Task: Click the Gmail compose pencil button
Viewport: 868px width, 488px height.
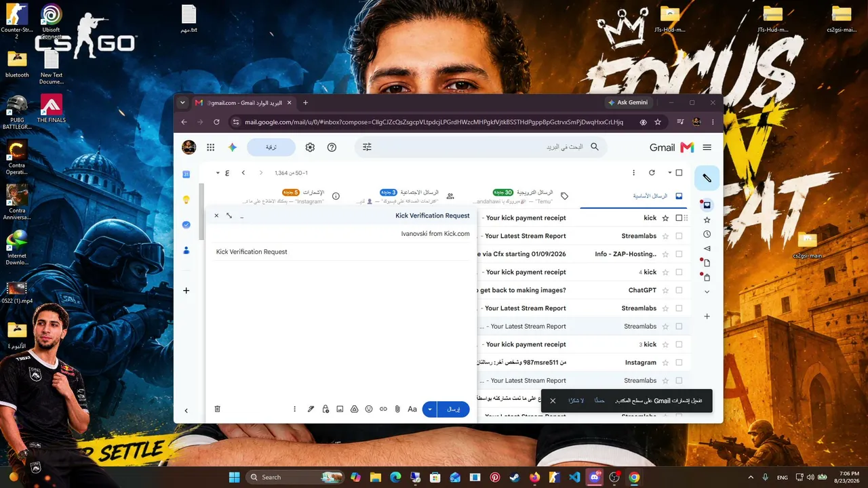Action: pyautogui.click(x=707, y=178)
